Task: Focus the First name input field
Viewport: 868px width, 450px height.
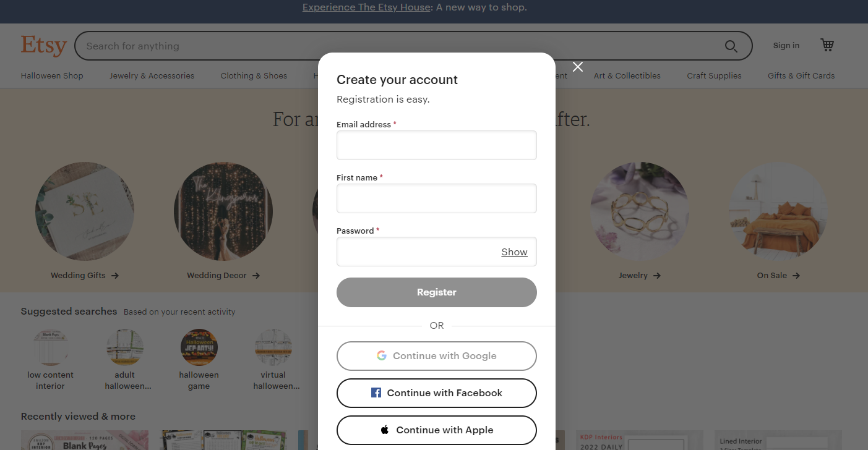Action: point(437,198)
